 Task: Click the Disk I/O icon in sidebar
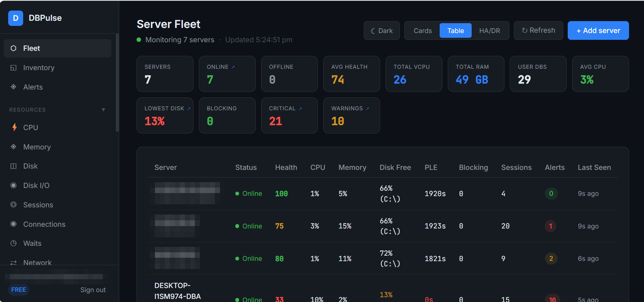tap(14, 186)
